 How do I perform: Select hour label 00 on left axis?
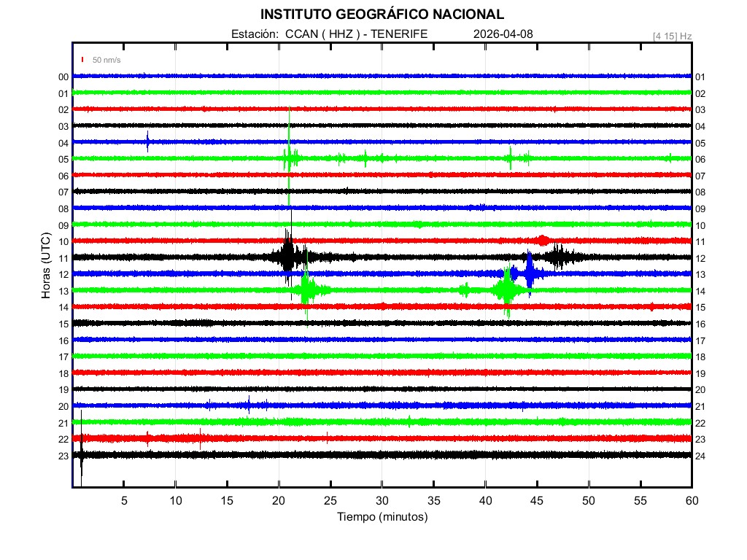63,77
